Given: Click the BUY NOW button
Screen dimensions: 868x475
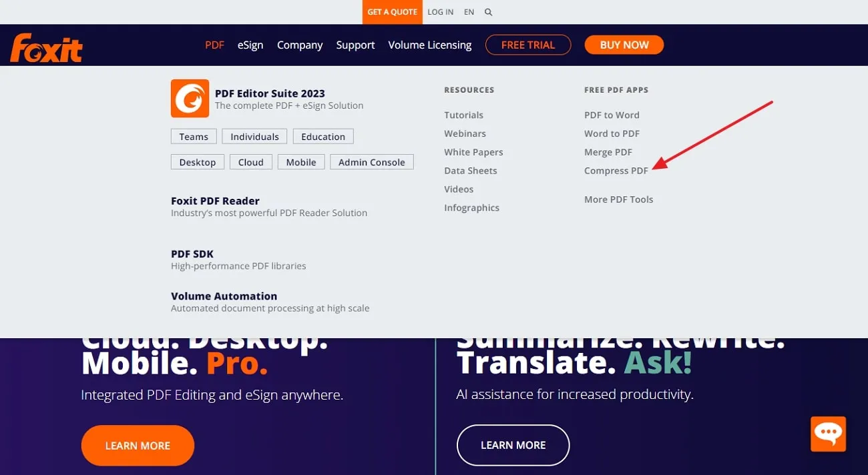Looking at the screenshot, I should (x=624, y=45).
